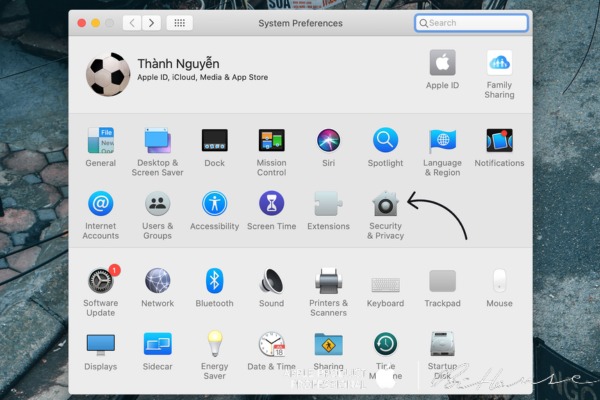Open Sidecar settings
The image size is (600, 400).
(157, 345)
